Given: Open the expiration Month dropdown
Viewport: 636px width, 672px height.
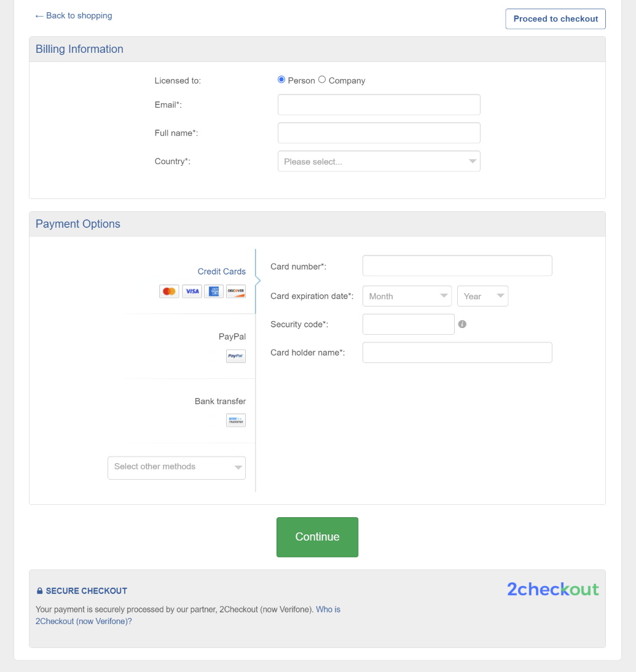Looking at the screenshot, I should 407,296.
